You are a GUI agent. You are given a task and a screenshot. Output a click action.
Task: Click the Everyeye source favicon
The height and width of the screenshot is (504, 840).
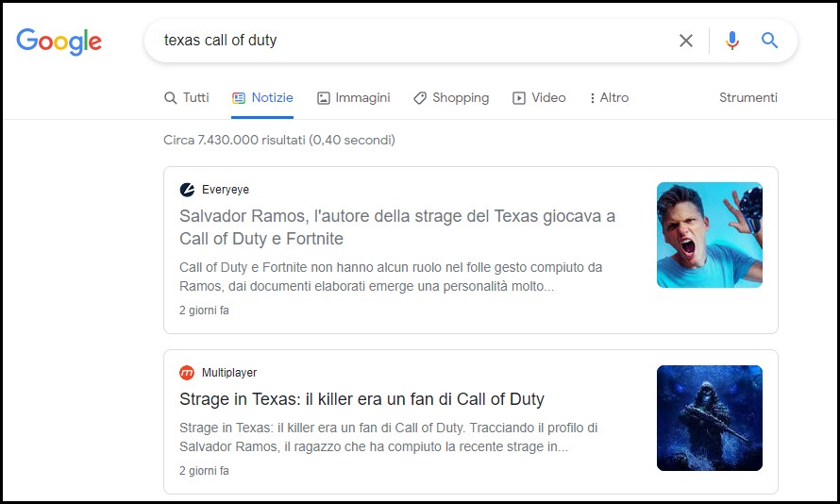click(x=187, y=190)
